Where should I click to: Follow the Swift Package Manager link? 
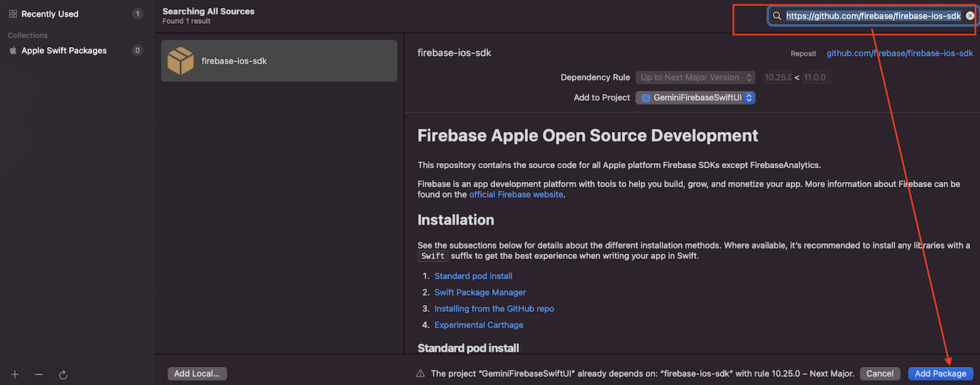pos(480,292)
